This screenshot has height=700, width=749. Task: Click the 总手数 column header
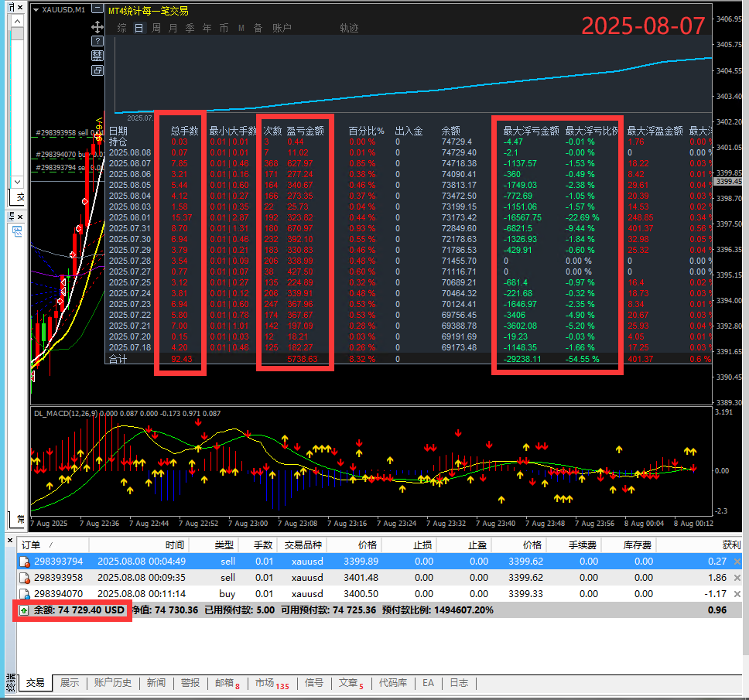point(184,131)
